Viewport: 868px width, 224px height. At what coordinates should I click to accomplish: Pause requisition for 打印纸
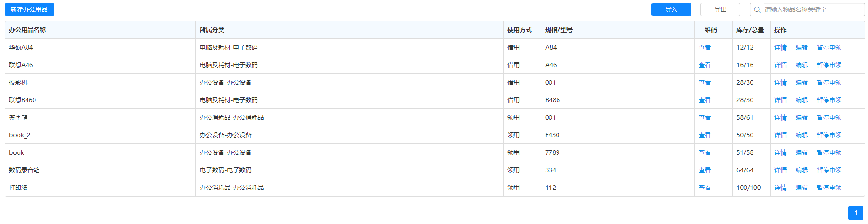click(829, 188)
